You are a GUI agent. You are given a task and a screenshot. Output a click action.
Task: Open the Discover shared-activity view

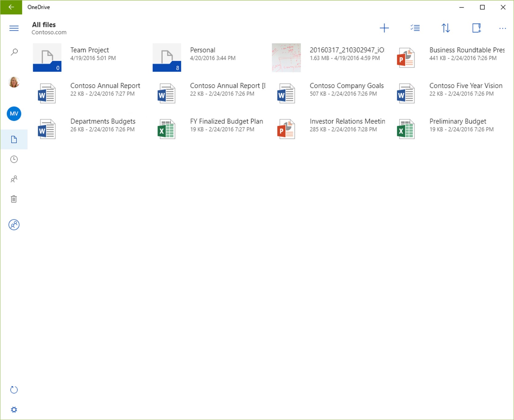coord(14,225)
